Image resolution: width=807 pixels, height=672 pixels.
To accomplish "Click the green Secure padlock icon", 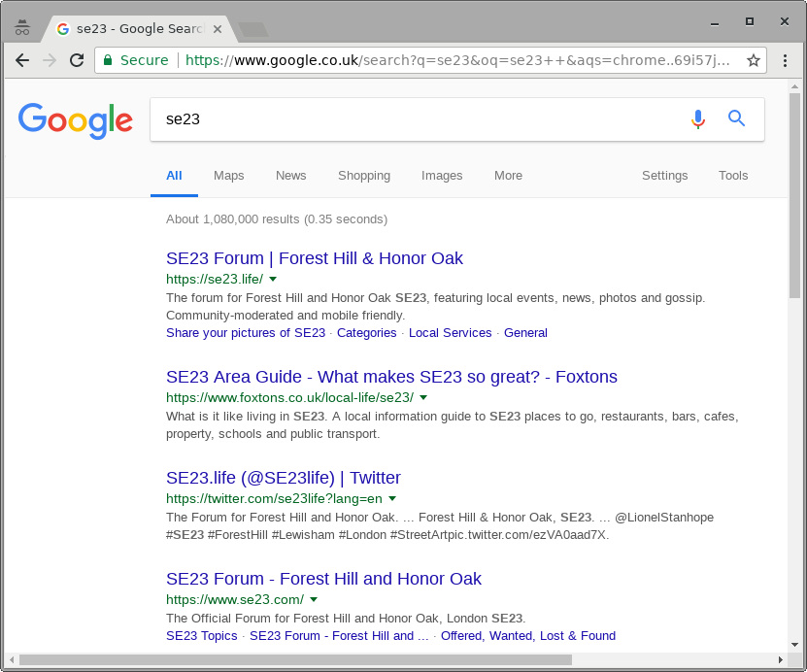I will click(x=108, y=60).
